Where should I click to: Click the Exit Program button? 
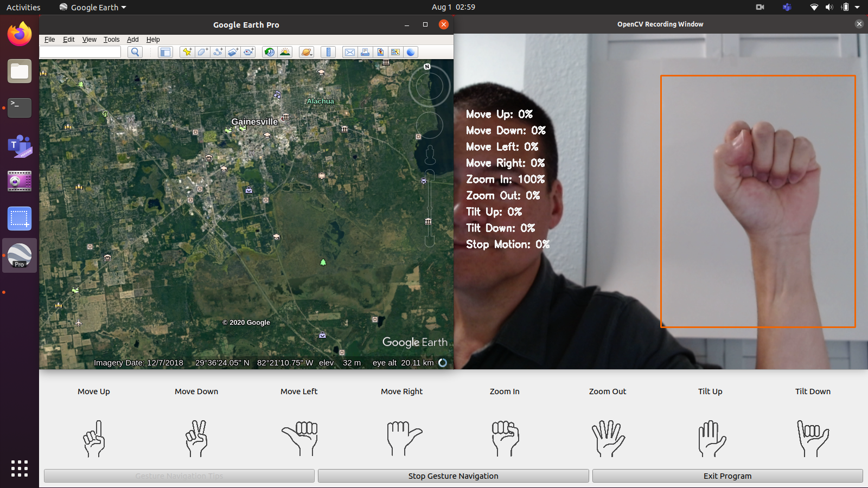click(727, 476)
